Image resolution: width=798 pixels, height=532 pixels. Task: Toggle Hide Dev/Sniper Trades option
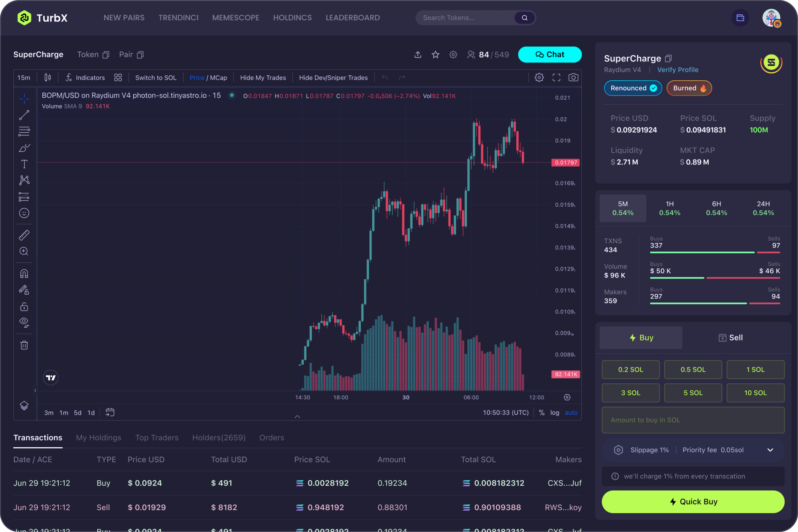[333, 77]
